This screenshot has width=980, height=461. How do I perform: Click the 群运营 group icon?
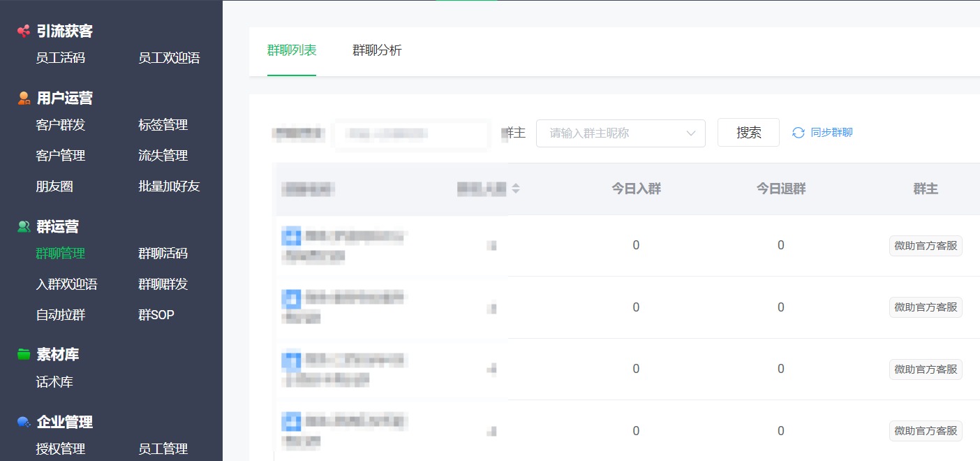(24, 226)
